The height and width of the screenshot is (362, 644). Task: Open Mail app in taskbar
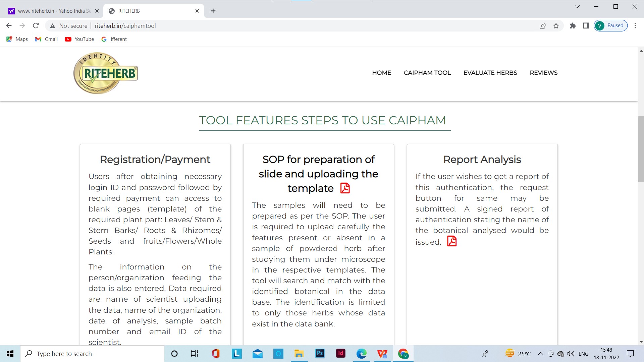pos(258,354)
